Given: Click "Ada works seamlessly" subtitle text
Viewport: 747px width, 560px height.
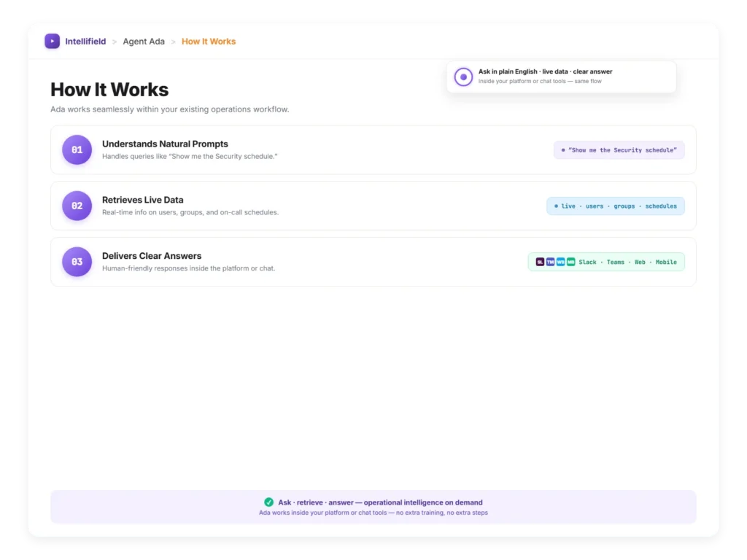Looking at the screenshot, I should point(169,109).
